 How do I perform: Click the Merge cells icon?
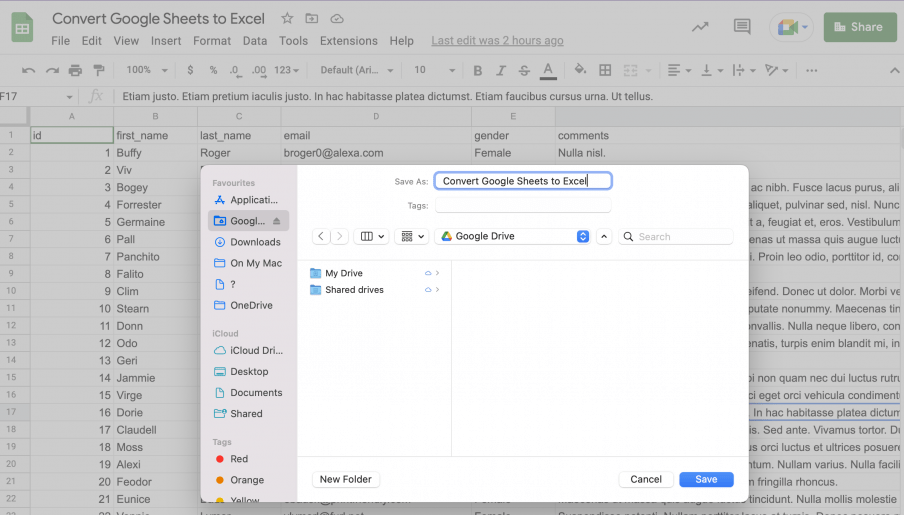coord(631,70)
